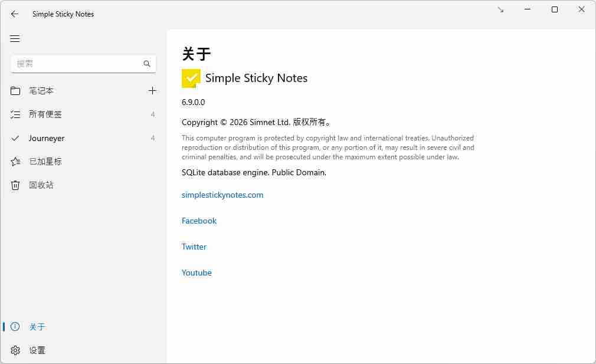Viewport: 596px width, 364px height.
Task: Open the Facebook link
Action: (x=199, y=221)
